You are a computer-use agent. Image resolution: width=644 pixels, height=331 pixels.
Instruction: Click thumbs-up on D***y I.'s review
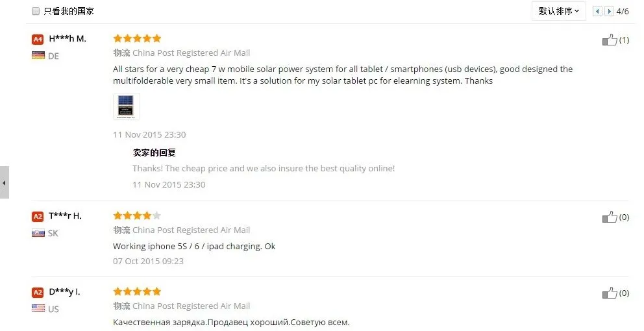pyautogui.click(x=610, y=293)
